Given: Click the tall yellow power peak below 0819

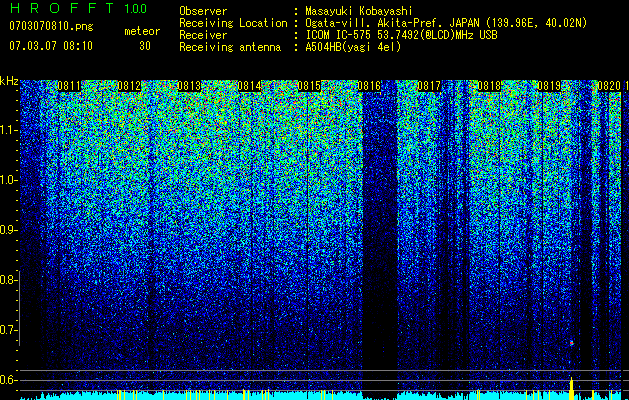Looking at the screenshot, I should [572, 388].
